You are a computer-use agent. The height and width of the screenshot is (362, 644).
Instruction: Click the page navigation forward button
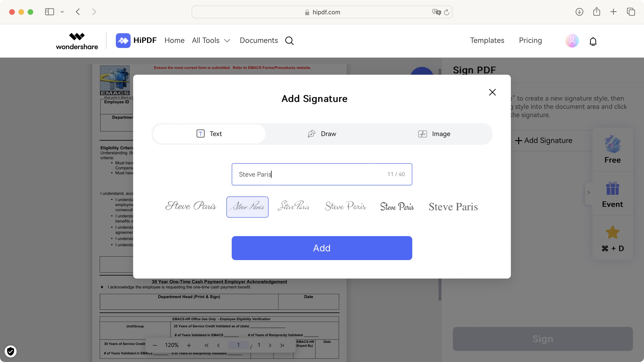coord(270,346)
